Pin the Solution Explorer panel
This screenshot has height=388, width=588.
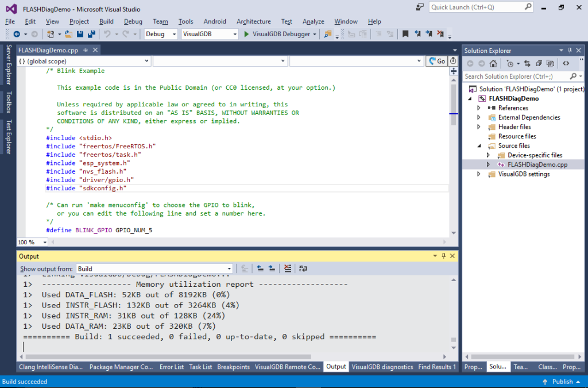(x=570, y=50)
